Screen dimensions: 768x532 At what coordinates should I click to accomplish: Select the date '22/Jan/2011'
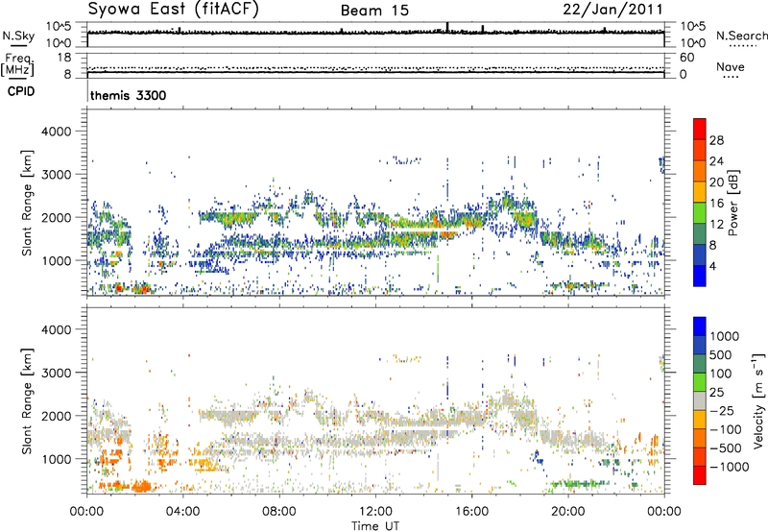pyautogui.click(x=612, y=10)
